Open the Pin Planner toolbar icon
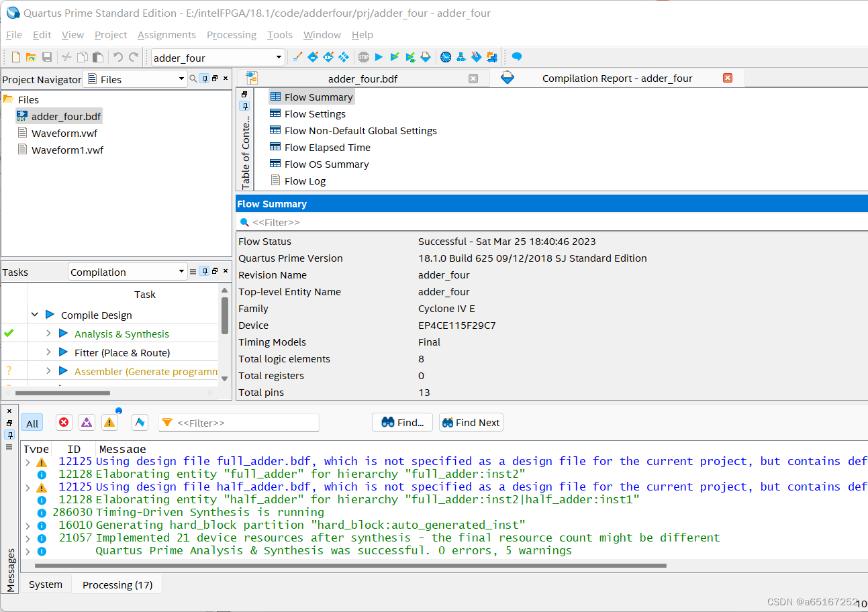This screenshot has height=612, width=868. [x=328, y=57]
